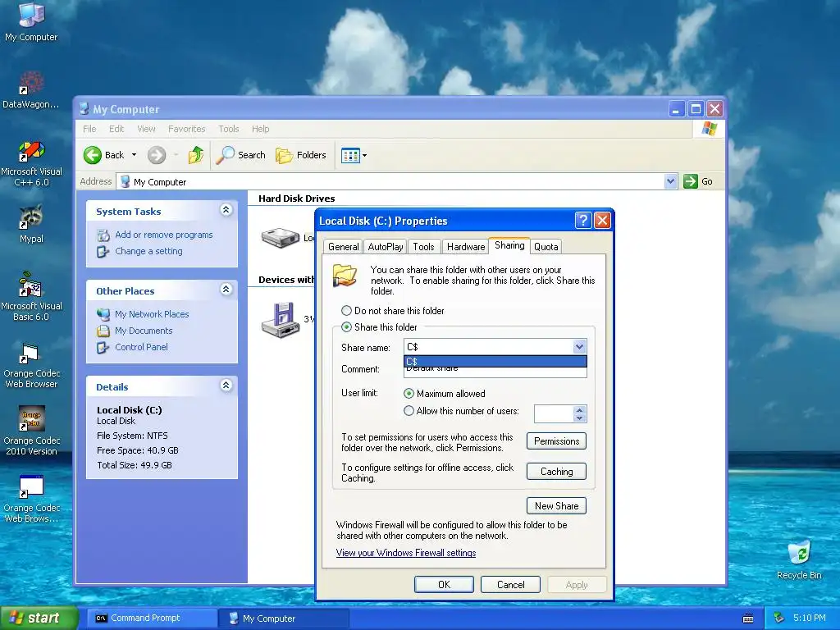The height and width of the screenshot is (630, 840).
Task: Confirm with the OK button
Action: click(x=444, y=584)
